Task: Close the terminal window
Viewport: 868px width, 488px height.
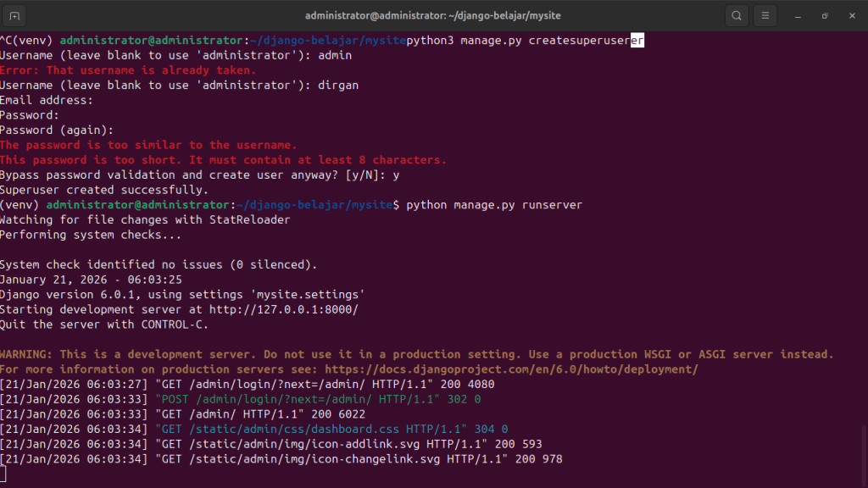Action: [850, 15]
